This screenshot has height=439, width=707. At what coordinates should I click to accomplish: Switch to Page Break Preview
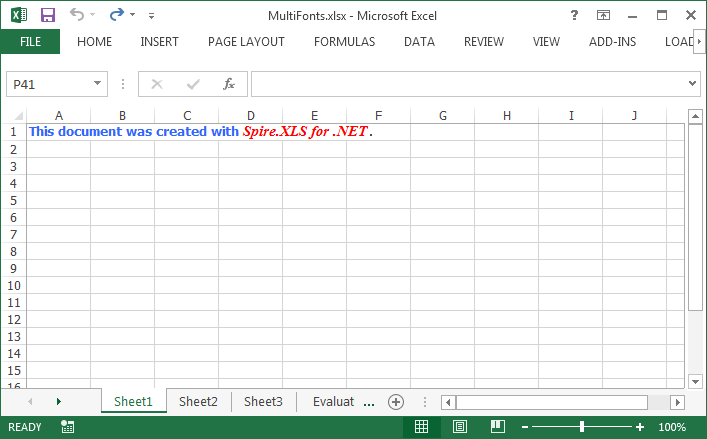pos(498,426)
